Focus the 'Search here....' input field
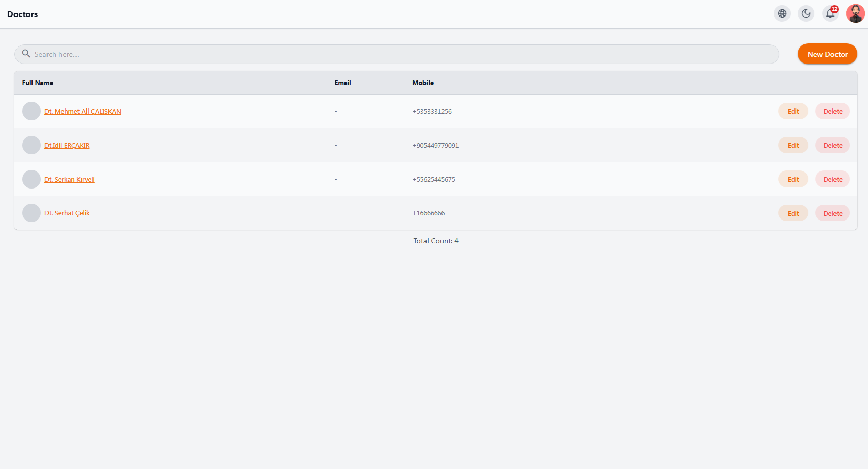 (397, 54)
